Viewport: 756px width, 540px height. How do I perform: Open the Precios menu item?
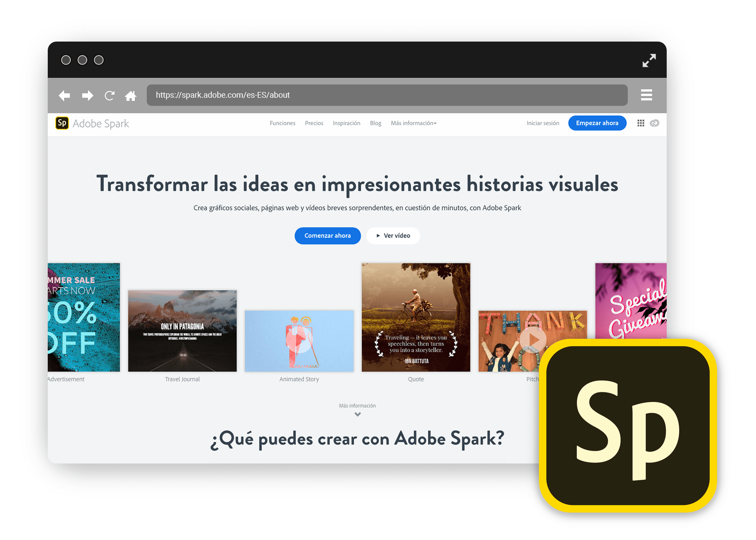[x=314, y=123]
